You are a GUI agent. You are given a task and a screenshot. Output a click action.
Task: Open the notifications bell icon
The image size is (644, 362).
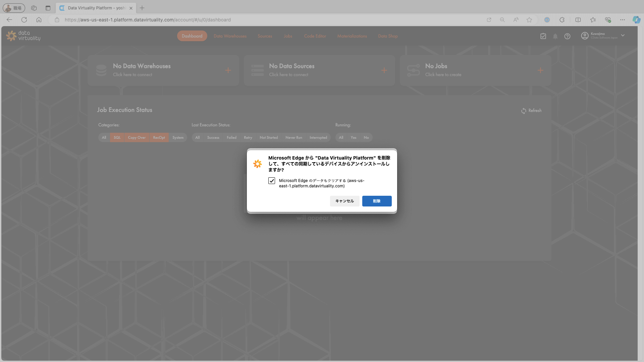click(555, 36)
